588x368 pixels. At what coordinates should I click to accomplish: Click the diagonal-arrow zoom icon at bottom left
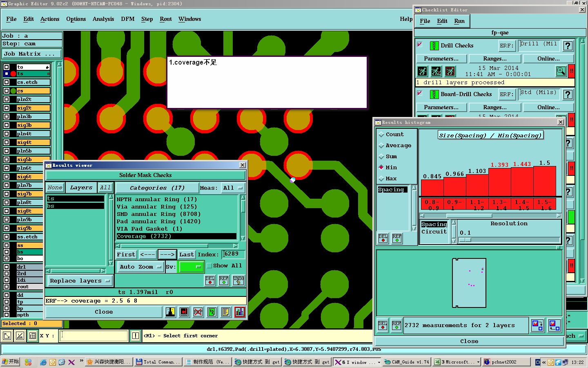coord(7,336)
